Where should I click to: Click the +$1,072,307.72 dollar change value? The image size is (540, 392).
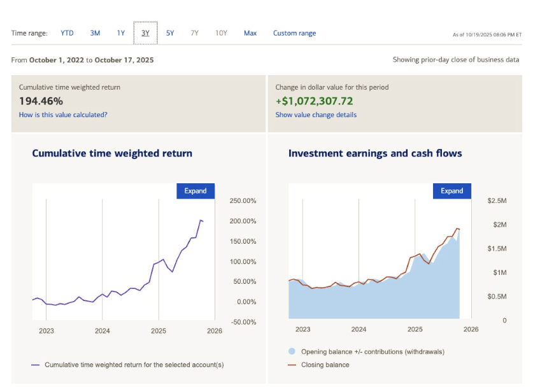click(x=314, y=101)
